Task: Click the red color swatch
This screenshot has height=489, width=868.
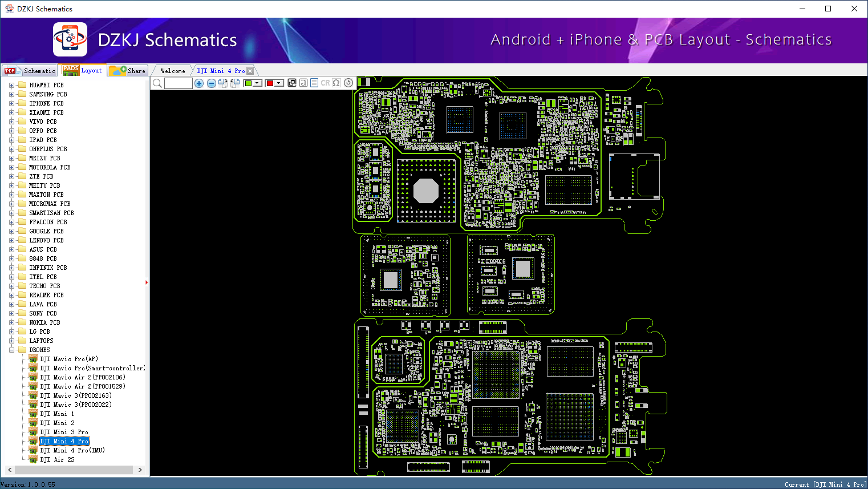Action: pos(270,83)
